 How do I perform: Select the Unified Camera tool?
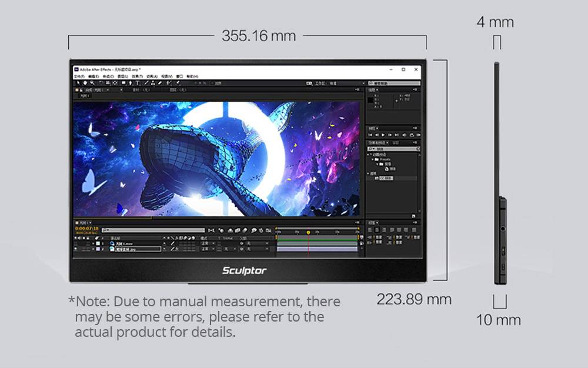point(108,83)
